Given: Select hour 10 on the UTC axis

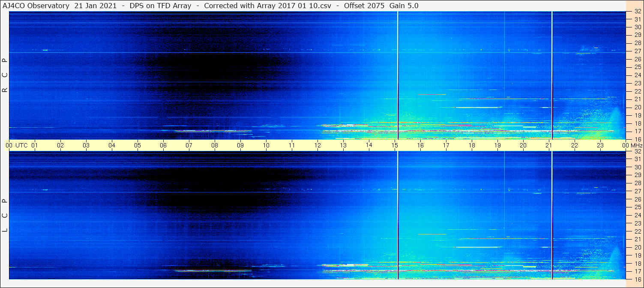Looking at the screenshot, I should coord(266,146).
